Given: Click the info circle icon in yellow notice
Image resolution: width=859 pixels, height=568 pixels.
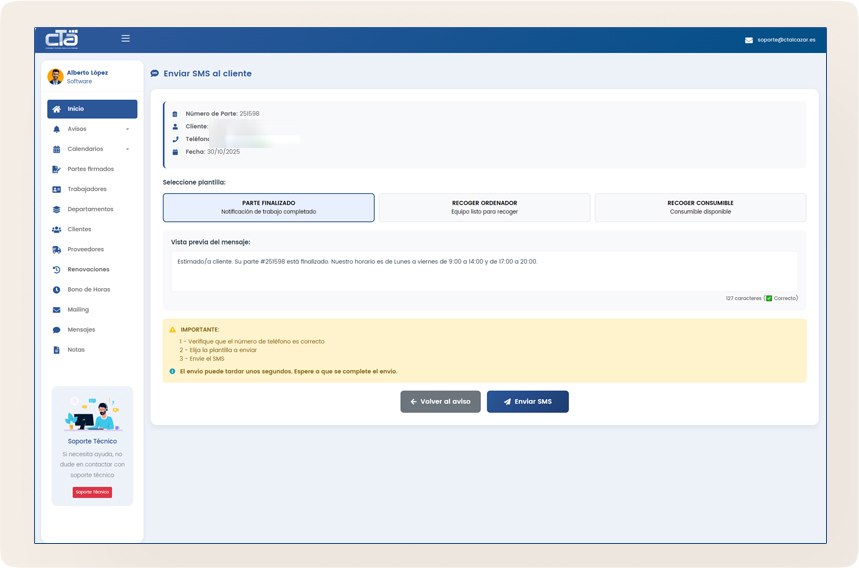Looking at the screenshot, I should click(x=173, y=371).
